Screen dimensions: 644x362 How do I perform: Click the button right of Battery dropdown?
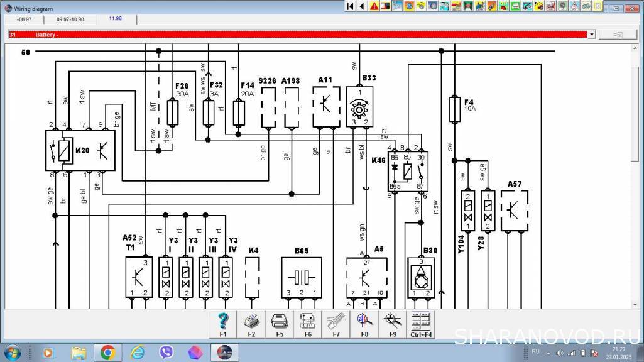click(618, 35)
